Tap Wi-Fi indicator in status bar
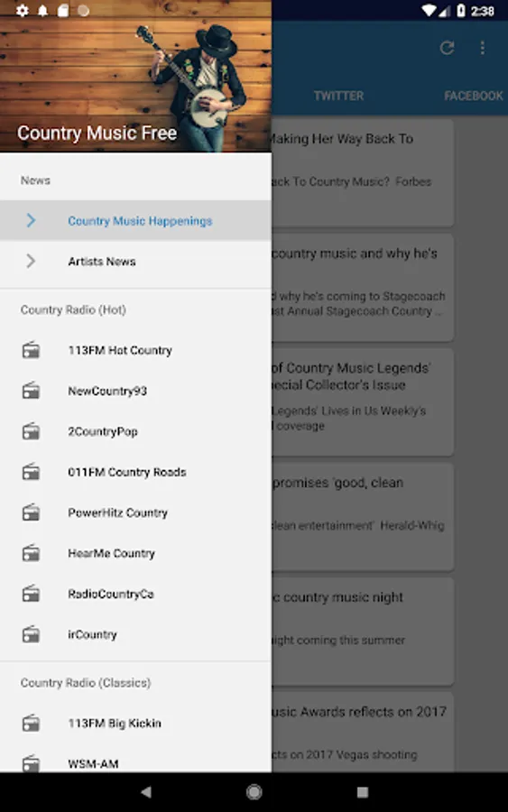This screenshot has height=812, width=508. coord(429,10)
